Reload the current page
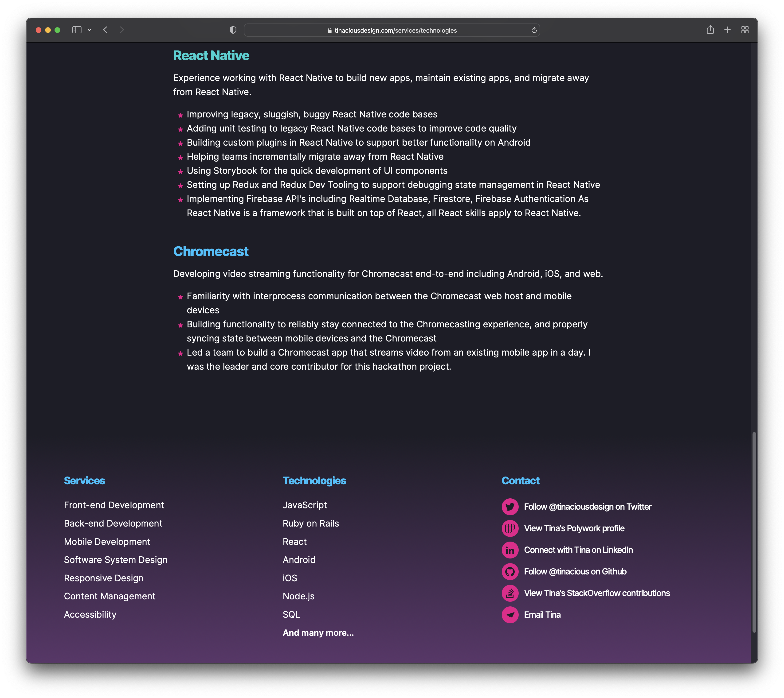 pos(534,30)
